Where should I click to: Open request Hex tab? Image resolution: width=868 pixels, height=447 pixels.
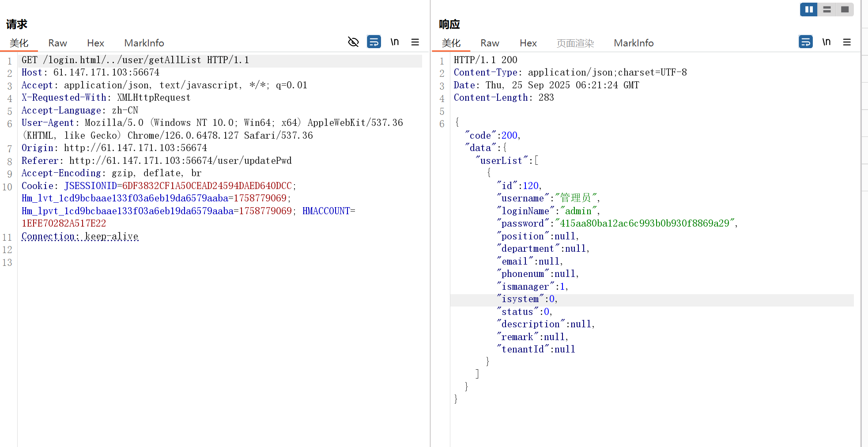point(95,43)
